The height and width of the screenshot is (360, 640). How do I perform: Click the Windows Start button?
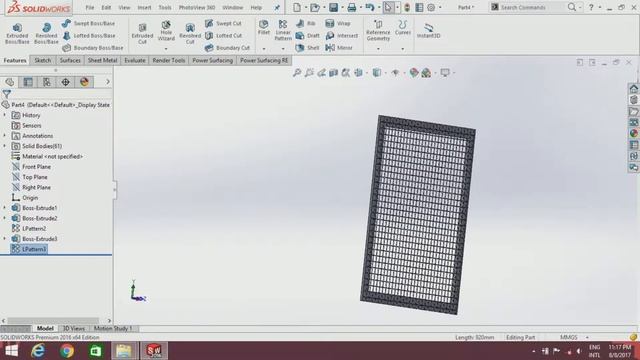(x=11, y=351)
